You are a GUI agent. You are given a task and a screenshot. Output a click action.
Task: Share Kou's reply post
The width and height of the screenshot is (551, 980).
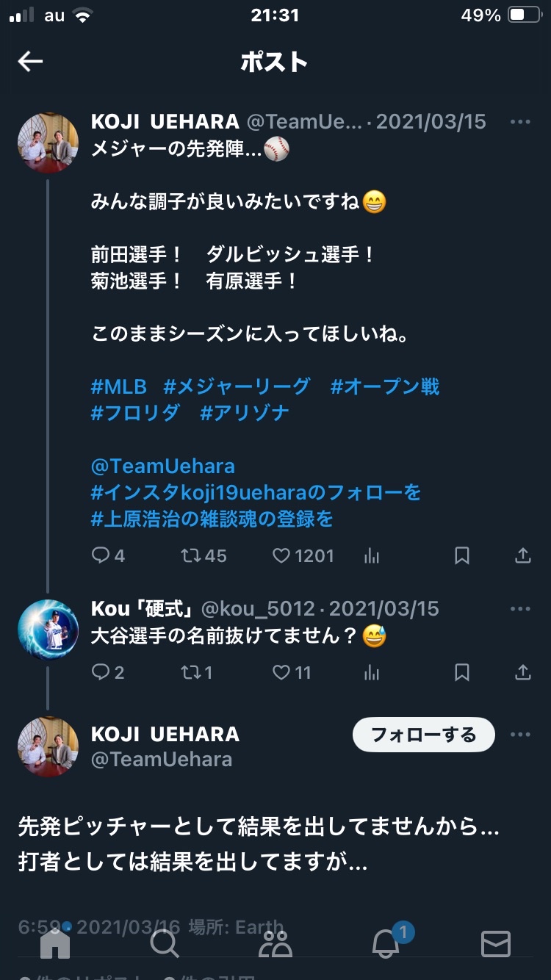tap(522, 672)
